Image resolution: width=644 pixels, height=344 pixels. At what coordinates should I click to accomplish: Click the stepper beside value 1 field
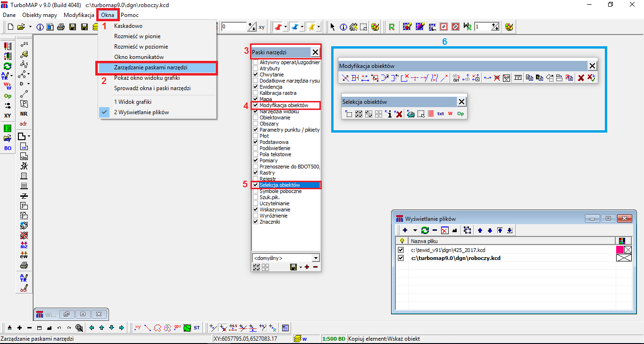pos(495,27)
